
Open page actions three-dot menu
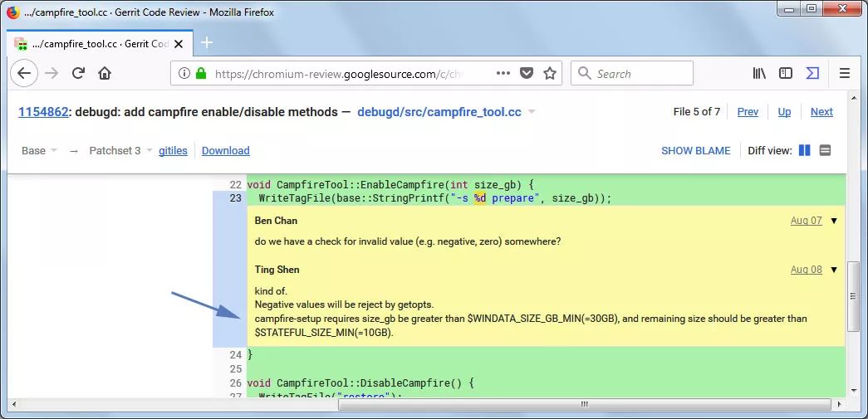pos(503,73)
